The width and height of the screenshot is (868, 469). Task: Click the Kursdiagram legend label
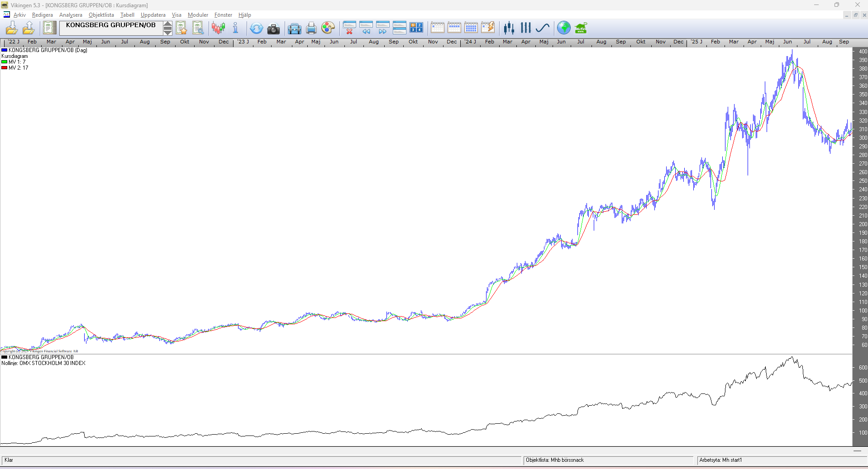pyautogui.click(x=14, y=56)
